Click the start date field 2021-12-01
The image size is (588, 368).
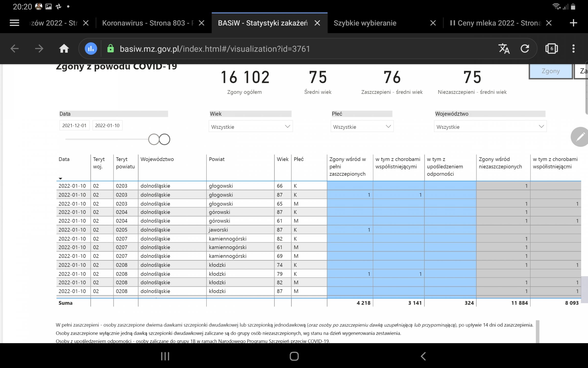74,125
